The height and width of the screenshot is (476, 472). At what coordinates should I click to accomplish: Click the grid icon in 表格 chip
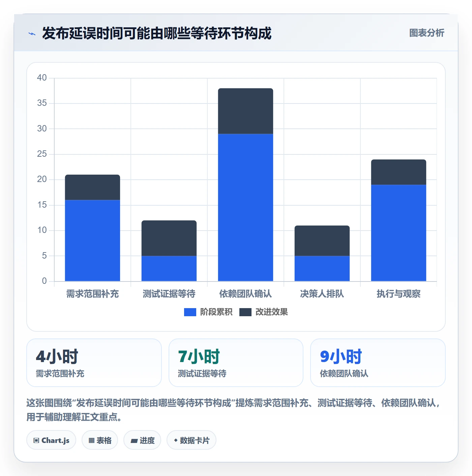point(91,440)
